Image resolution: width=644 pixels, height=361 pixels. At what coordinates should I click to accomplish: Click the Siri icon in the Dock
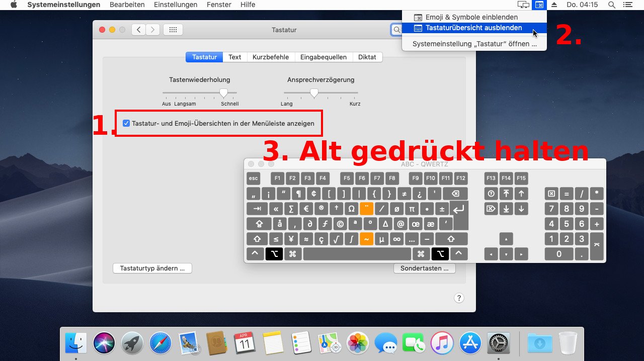click(x=104, y=343)
